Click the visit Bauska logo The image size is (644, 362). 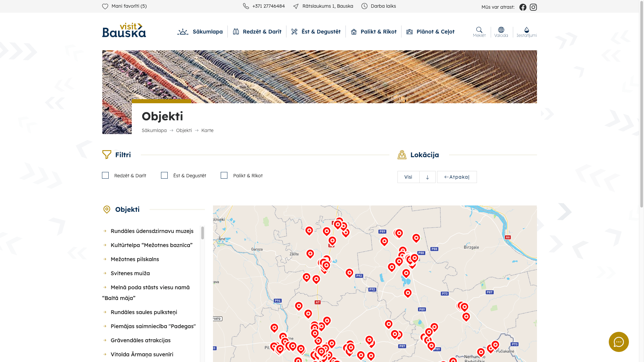click(x=124, y=30)
